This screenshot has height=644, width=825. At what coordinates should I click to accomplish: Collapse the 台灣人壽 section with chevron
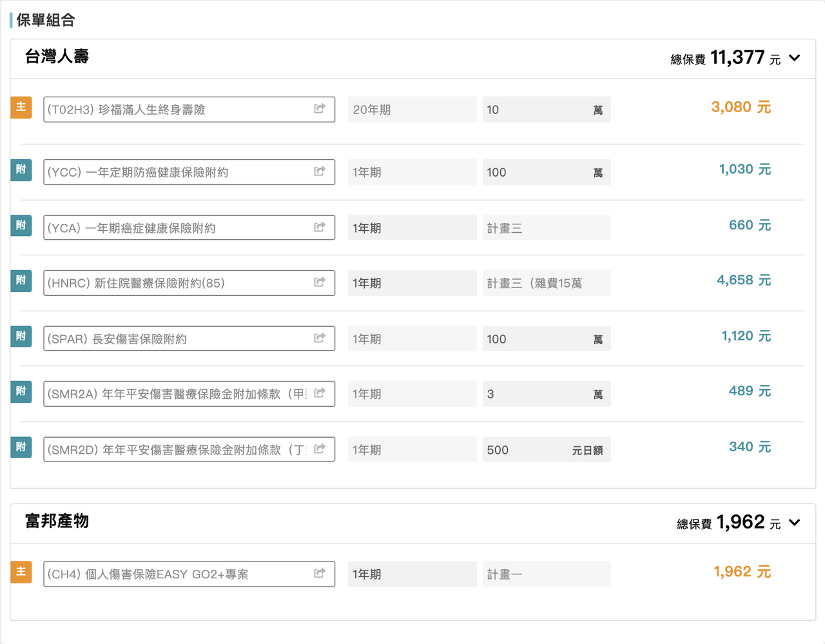795,58
